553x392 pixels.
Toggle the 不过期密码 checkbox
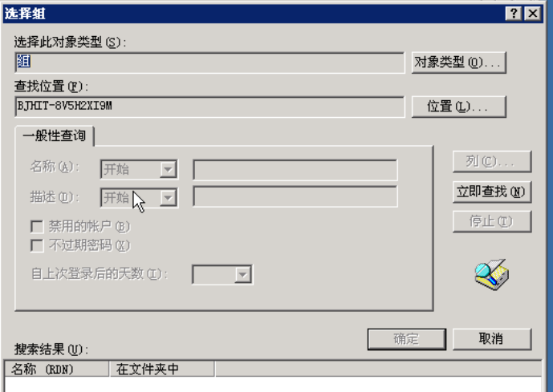tap(37, 245)
